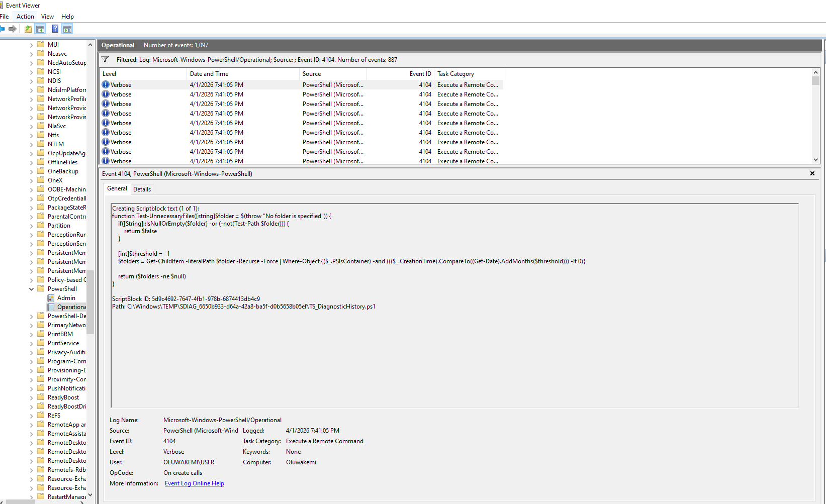Open the Action menu
Image resolution: width=826 pixels, height=504 pixels.
25,16
